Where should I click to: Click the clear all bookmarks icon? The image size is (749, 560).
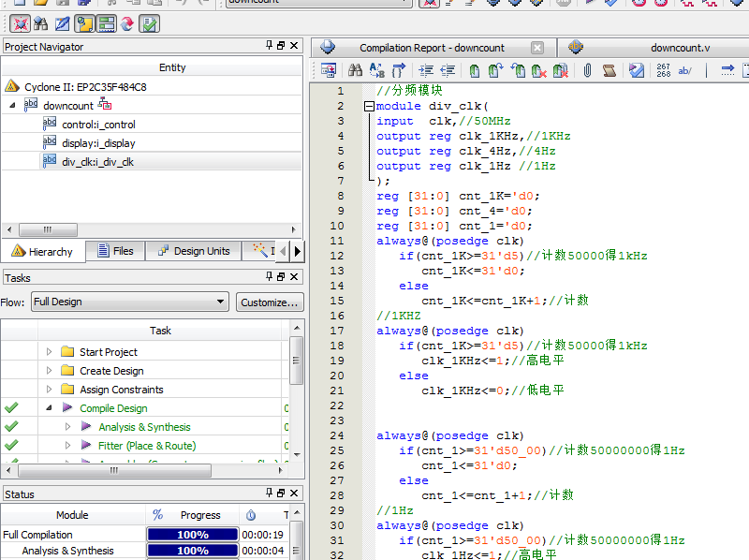pos(560,70)
